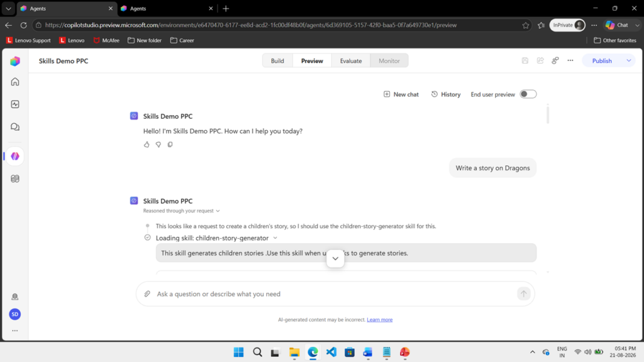Switch to the Build tab
Image resolution: width=644 pixels, height=362 pixels.
click(x=277, y=61)
